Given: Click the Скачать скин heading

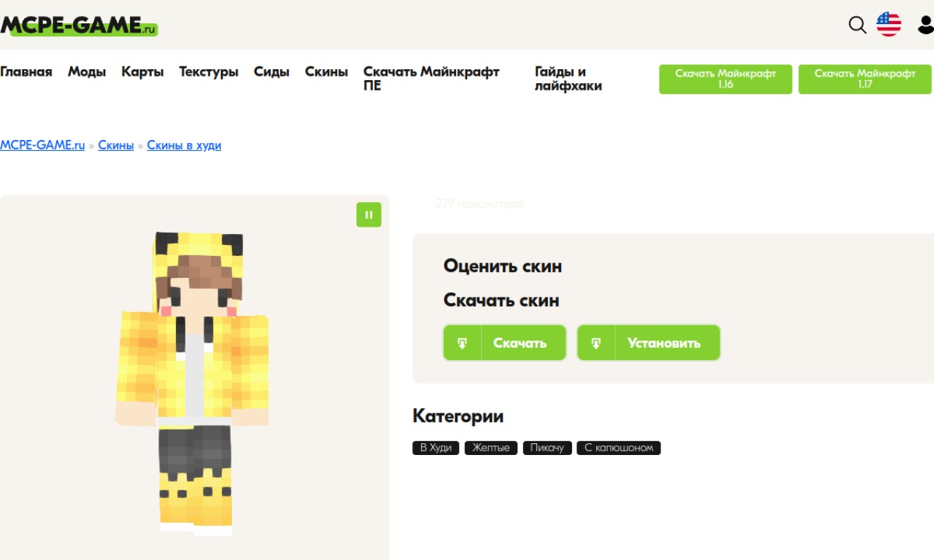Looking at the screenshot, I should tap(501, 300).
